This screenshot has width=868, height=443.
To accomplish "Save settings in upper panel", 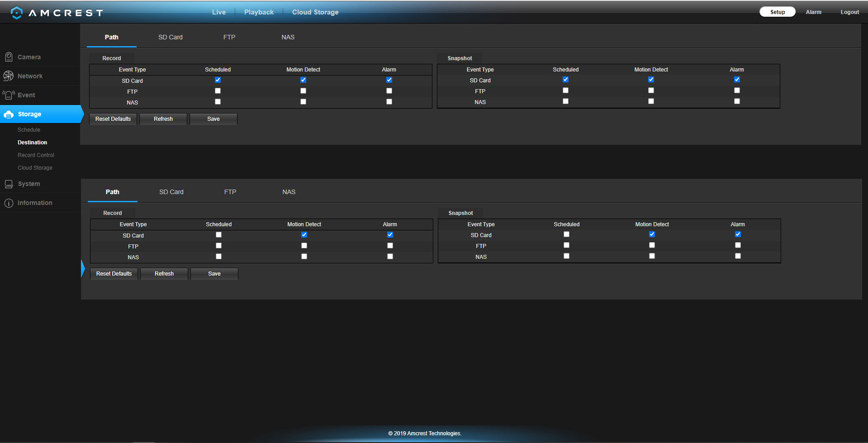I will 213,119.
